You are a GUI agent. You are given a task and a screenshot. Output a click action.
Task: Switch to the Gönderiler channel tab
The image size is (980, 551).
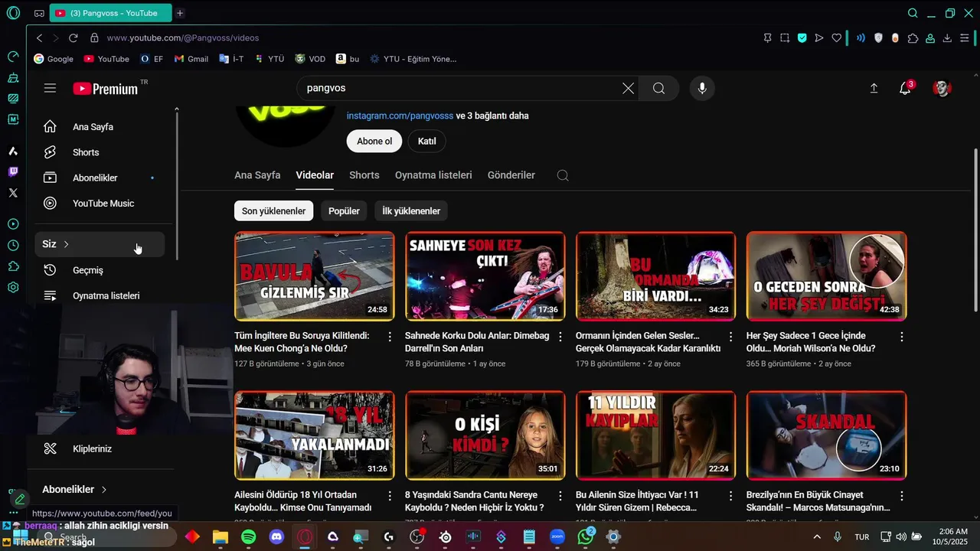coord(511,175)
